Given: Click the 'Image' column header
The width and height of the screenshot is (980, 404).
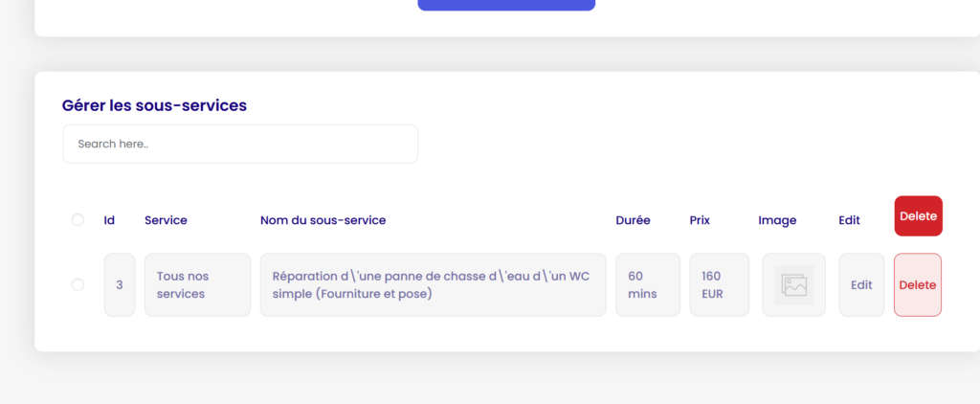Looking at the screenshot, I should coord(777,220).
